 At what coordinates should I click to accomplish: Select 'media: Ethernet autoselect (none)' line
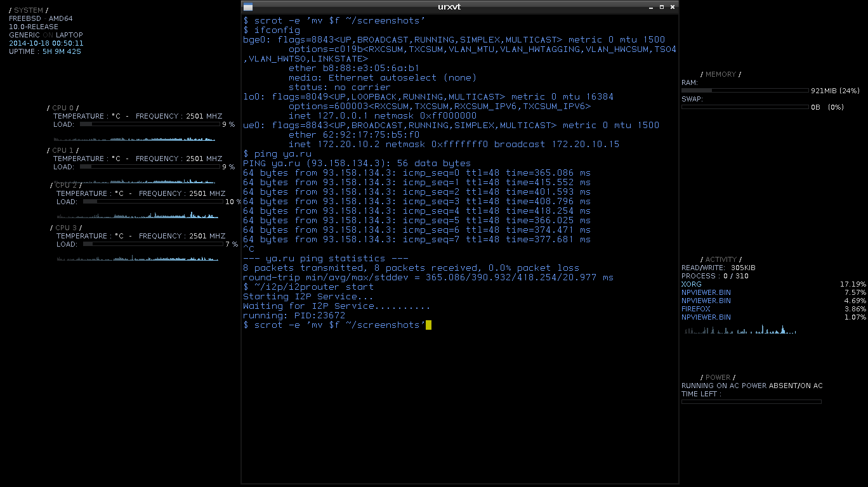click(x=383, y=78)
